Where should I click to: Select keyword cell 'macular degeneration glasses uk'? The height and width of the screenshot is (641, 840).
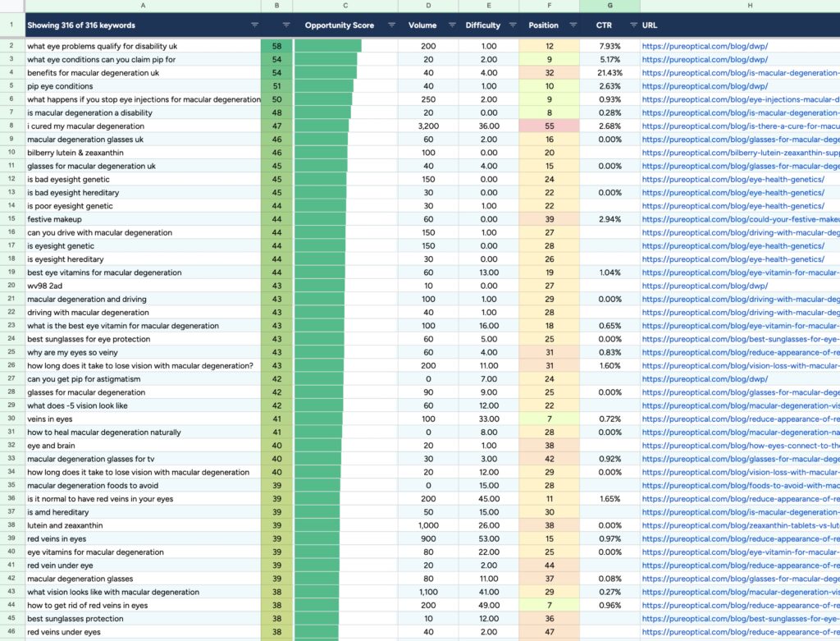(x=143, y=140)
